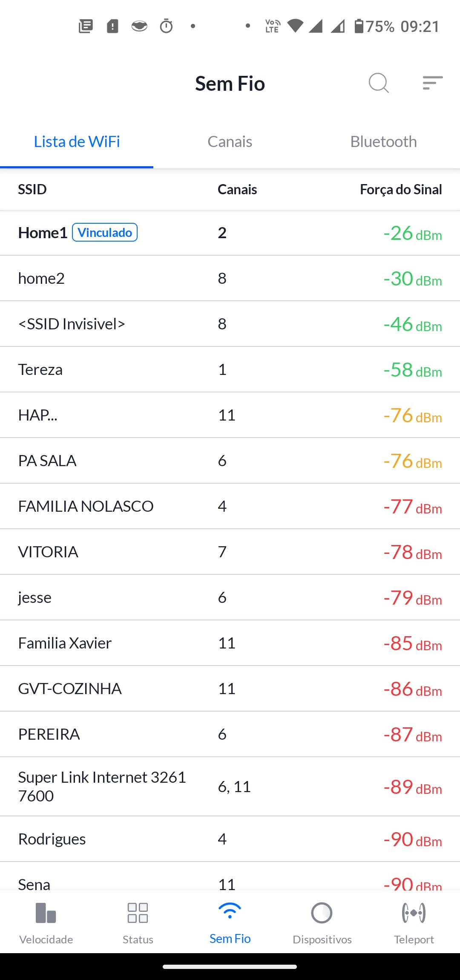
Task: Open the Dispositivos devices icon
Action: 322,913
